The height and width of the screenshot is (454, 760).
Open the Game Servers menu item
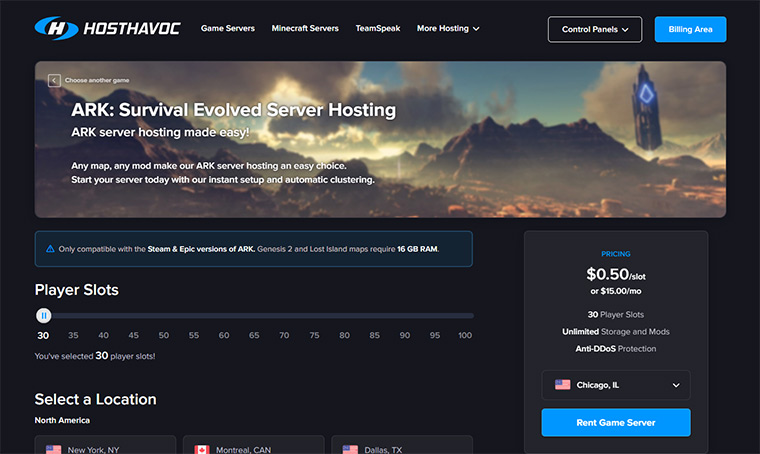click(228, 29)
